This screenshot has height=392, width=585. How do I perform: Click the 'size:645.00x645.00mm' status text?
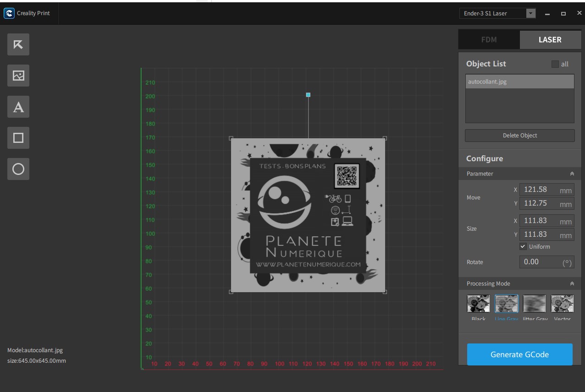click(37, 360)
